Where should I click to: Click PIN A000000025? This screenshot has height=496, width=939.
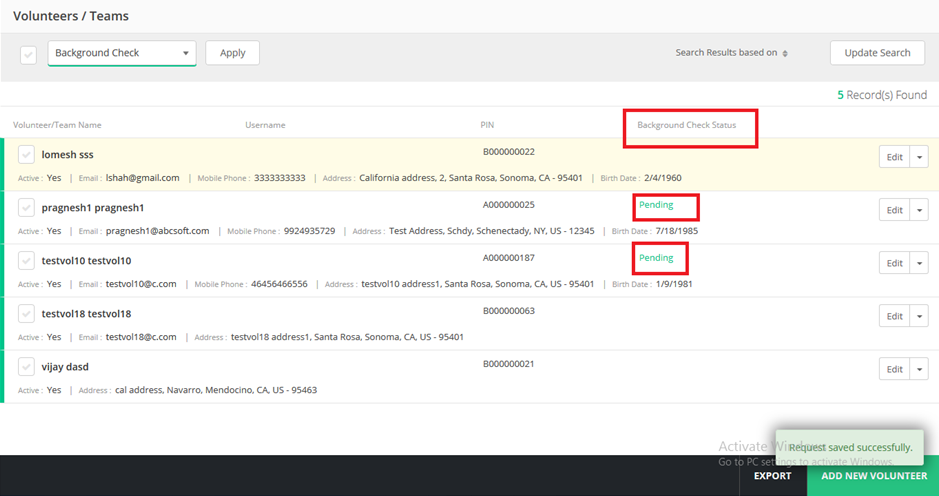tap(508, 205)
